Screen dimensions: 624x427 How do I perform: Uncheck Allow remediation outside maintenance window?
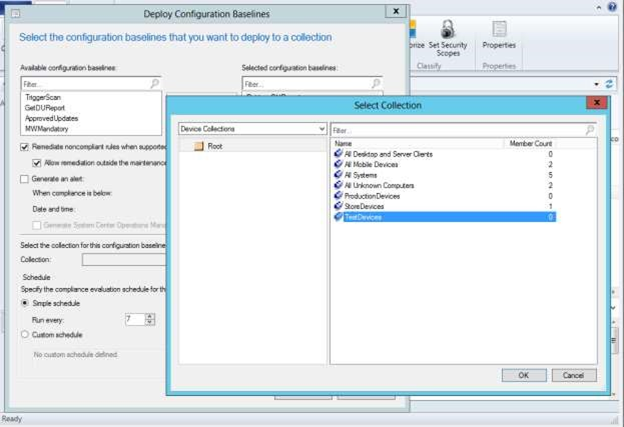point(38,162)
